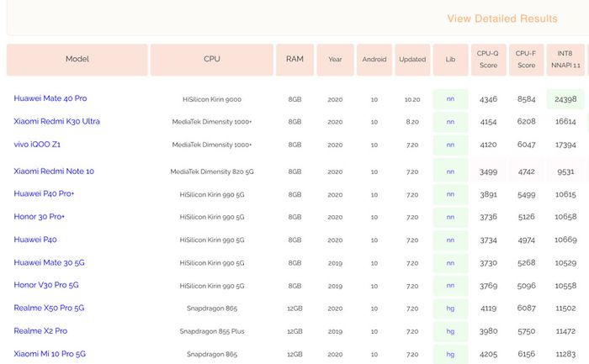The width and height of the screenshot is (589, 364).
Task: Click hg lib link for Realme X2 Pro
Action: point(450,331)
